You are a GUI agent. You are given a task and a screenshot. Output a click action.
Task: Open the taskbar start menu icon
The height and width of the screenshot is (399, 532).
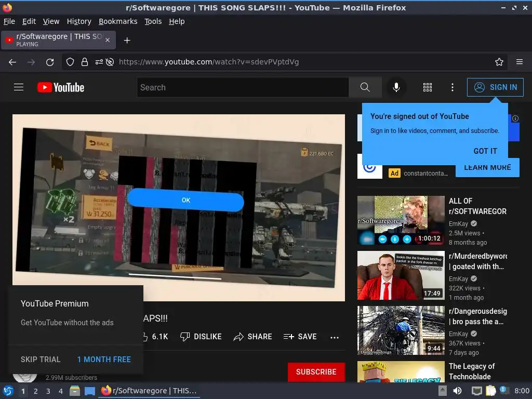pos(7,391)
